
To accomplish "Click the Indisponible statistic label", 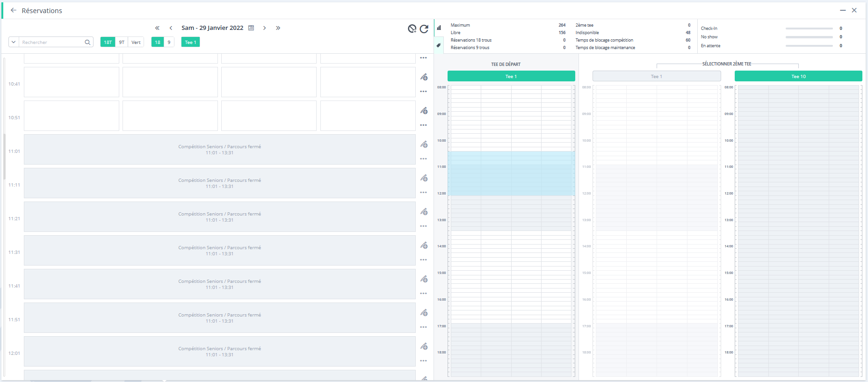I will coord(587,33).
